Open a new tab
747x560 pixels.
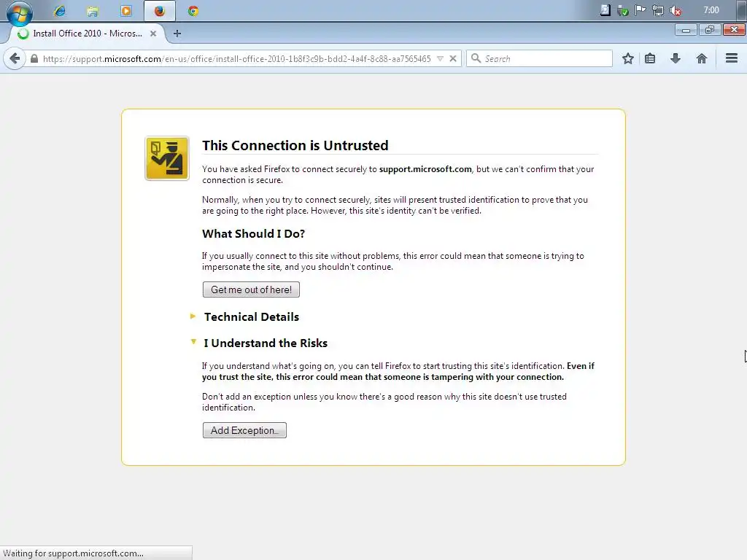click(177, 34)
